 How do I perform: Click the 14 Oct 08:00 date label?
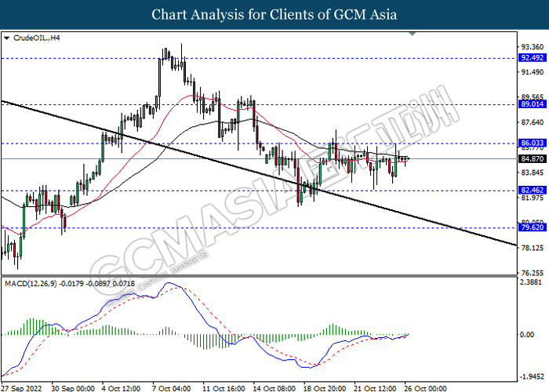click(274, 388)
